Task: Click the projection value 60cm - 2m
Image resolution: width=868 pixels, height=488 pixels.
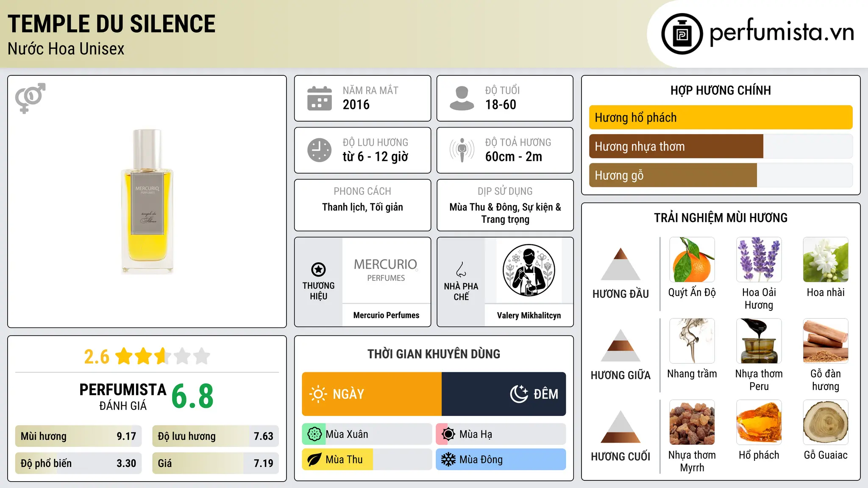Action: click(514, 157)
